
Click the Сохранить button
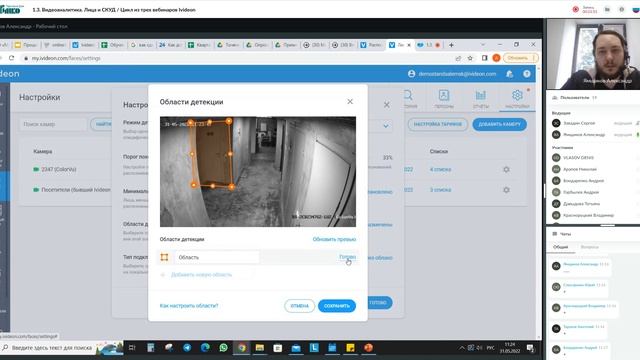pyautogui.click(x=337, y=306)
